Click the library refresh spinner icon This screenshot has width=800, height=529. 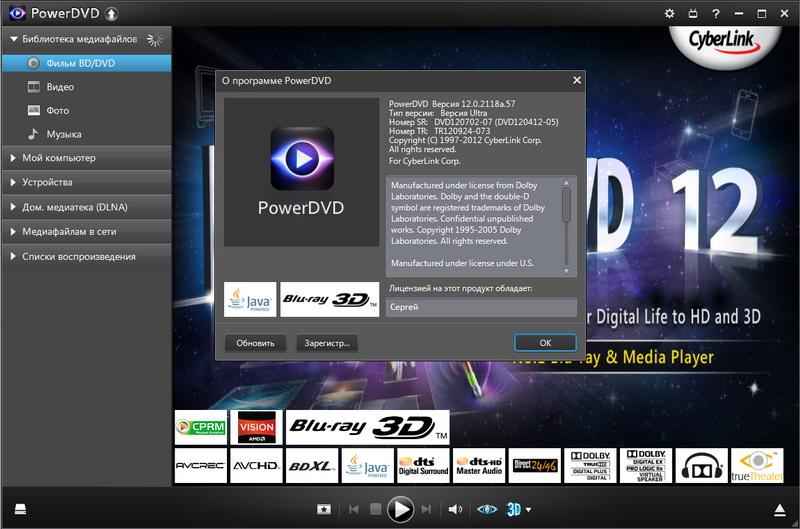point(154,39)
